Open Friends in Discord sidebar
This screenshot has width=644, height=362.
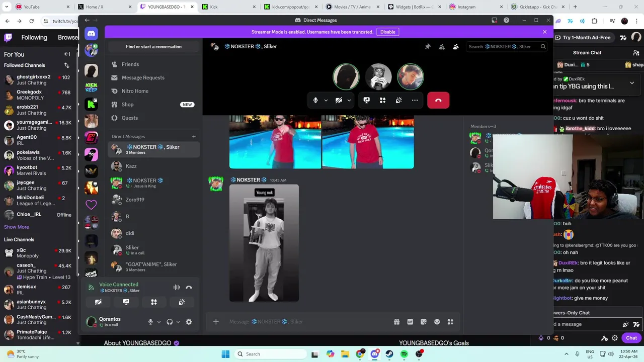(x=153, y=64)
